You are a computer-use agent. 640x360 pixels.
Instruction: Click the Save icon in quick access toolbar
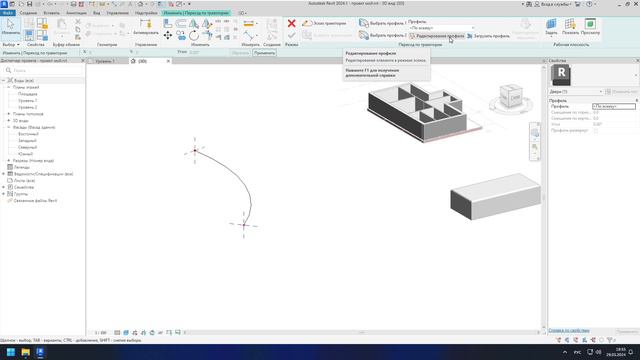[x=29, y=4]
